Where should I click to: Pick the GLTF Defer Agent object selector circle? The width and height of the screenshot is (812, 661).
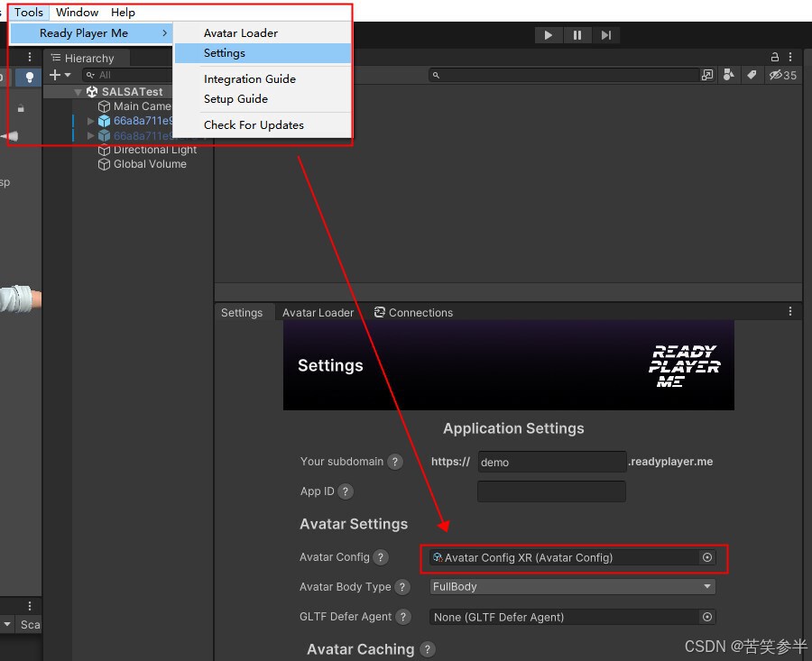tap(707, 618)
